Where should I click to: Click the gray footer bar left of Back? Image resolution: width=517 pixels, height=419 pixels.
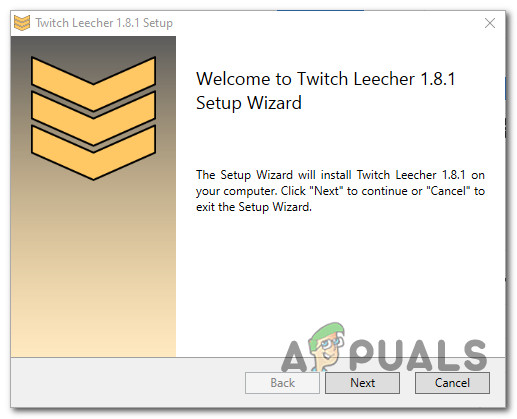[127, 383]
